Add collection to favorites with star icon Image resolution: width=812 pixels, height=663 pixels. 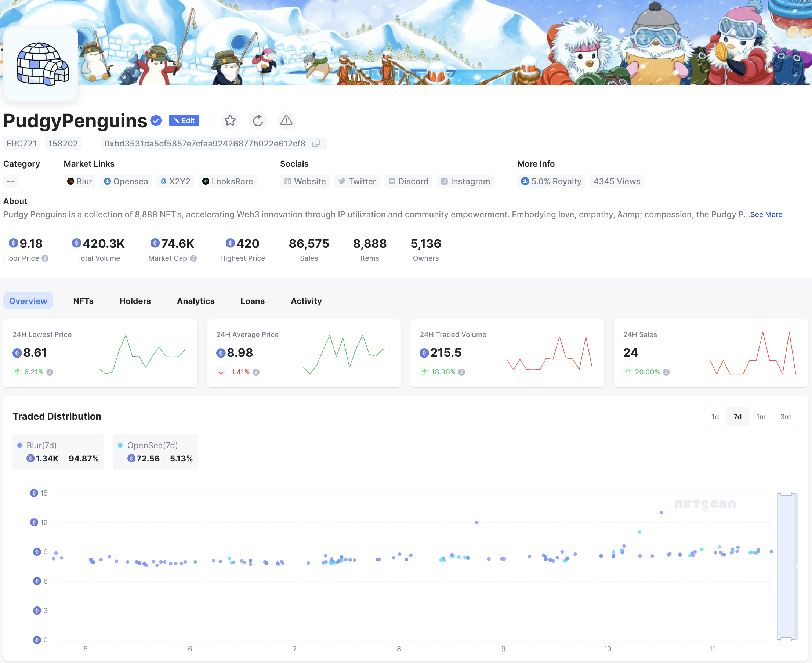[230, 121]
